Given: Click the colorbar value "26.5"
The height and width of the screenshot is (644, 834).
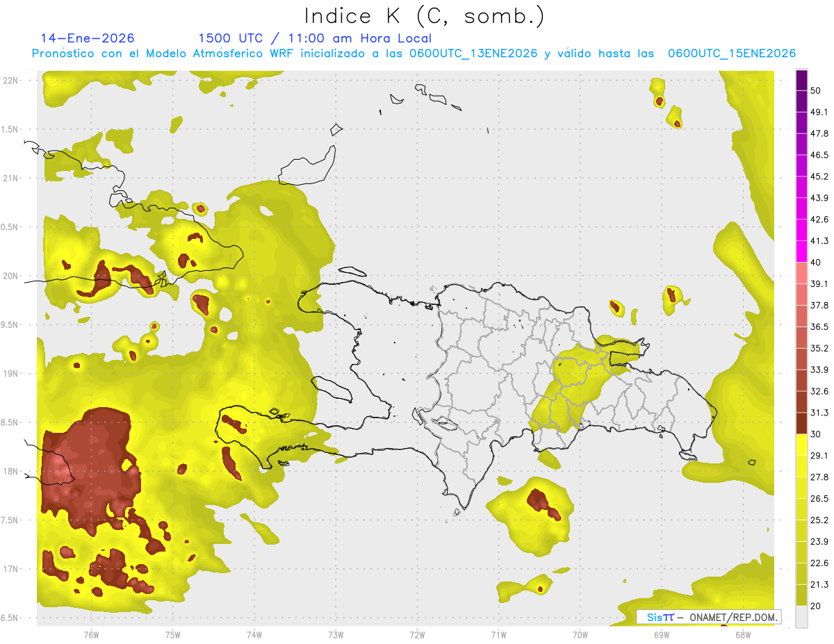Looking at the screenshot, I should coord(819,499).
